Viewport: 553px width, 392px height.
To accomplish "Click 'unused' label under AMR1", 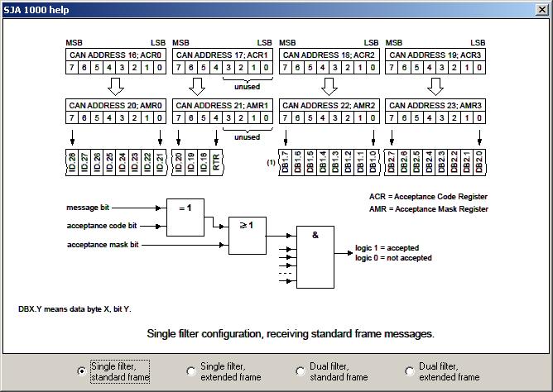I will [x=248, y=137].
